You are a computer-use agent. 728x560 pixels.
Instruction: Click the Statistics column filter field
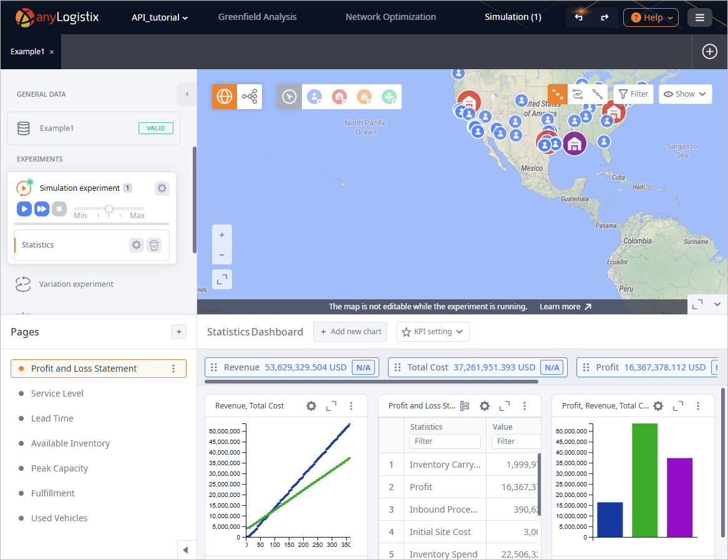445,442
